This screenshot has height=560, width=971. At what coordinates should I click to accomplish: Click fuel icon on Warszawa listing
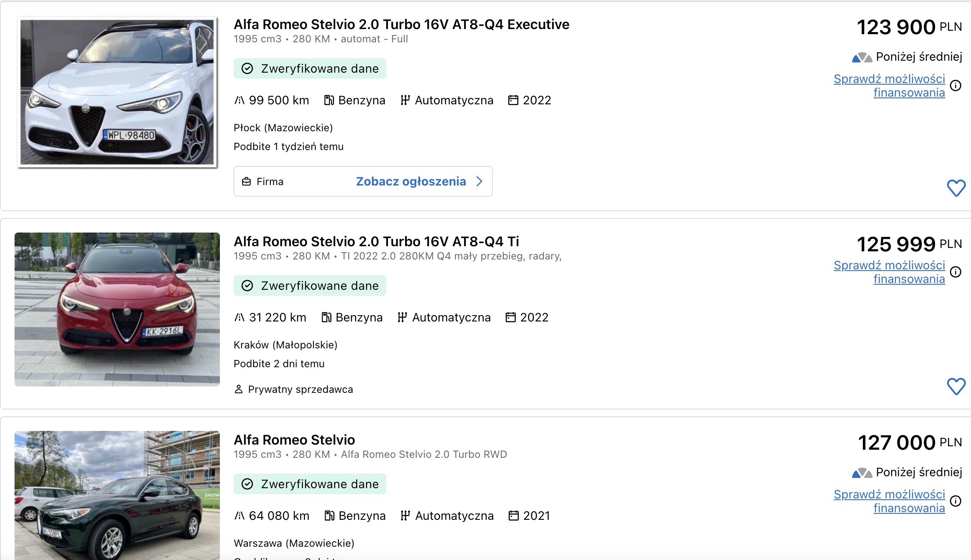pyautogui.click(x=329, y=516)
